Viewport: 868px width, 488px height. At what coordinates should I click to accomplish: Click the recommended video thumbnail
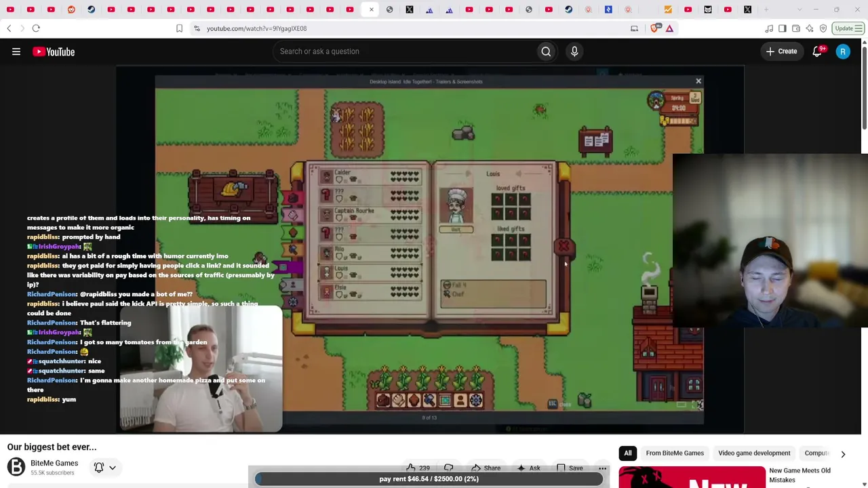692,477
